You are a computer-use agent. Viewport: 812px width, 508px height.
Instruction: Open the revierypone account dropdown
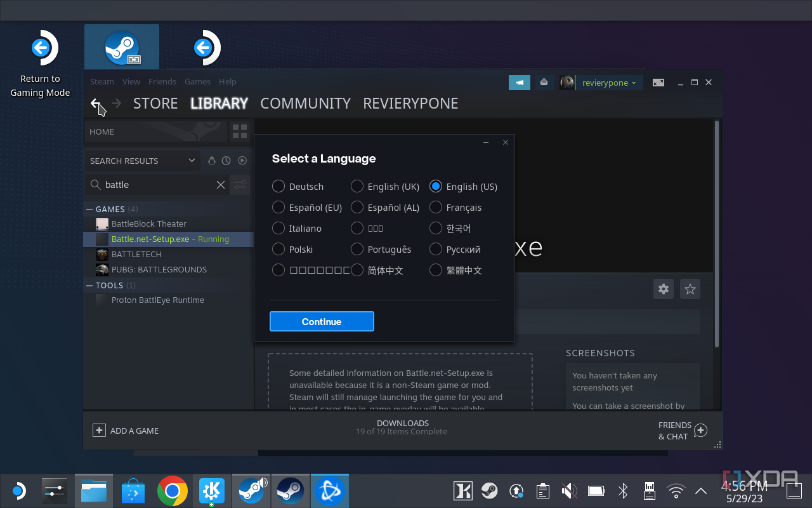click(x=608, y=83)
